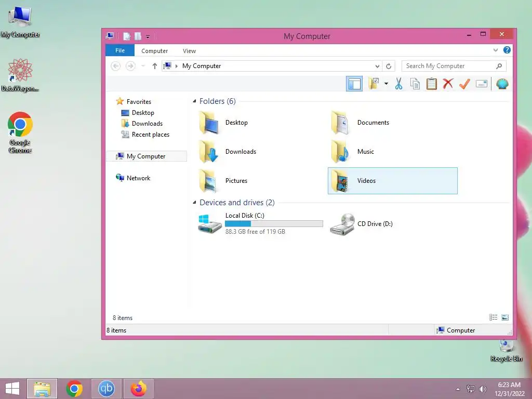Viewport: 532px width, 399px height.
Task: Select the Pictures folder icon
Action: pos(208,181)
